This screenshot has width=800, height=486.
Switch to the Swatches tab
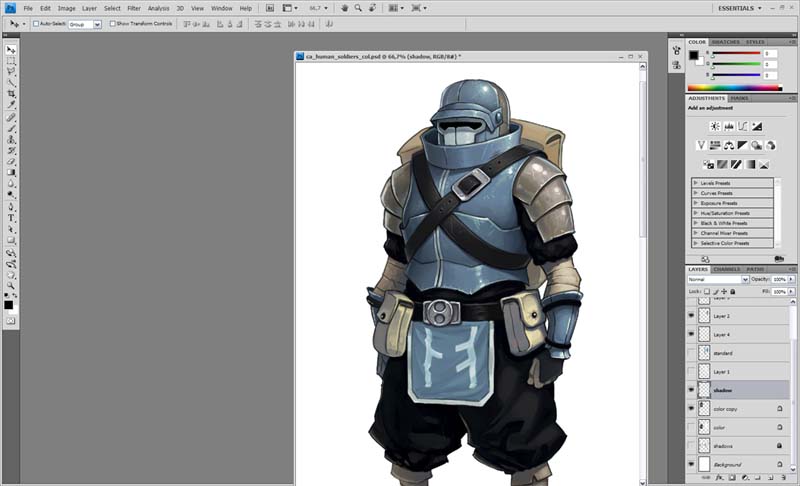coord(725,42)
